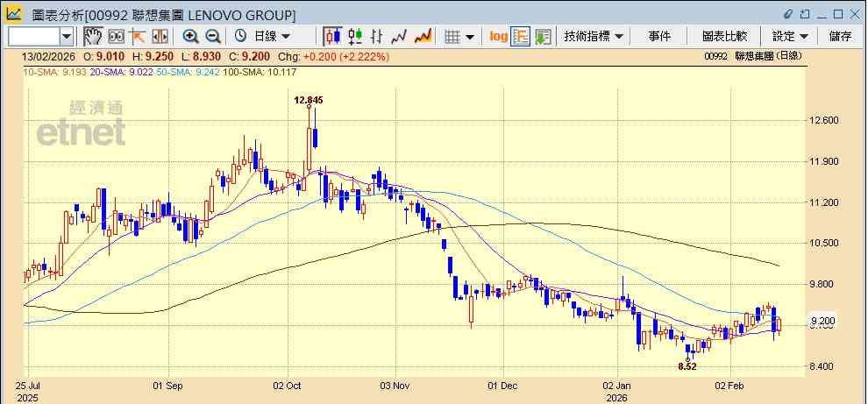Click the Chg: +0.200 (+2.222%) value
The height and width of the screenshot is (404, 868).
333,56
